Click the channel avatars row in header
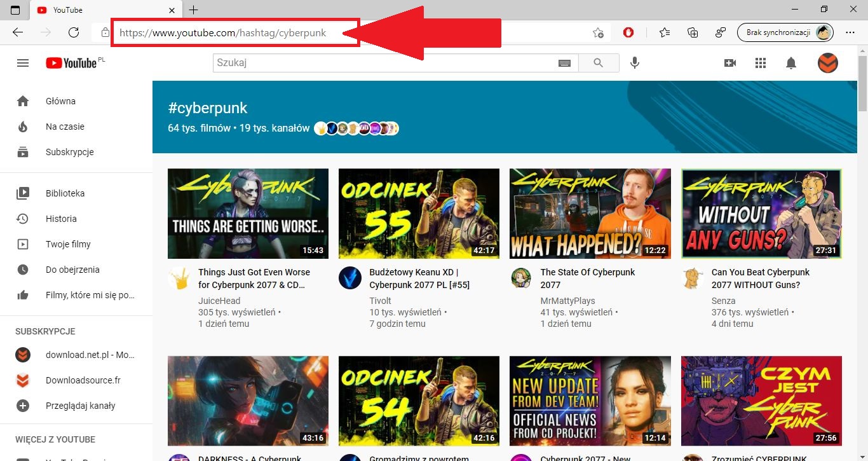Screen dimensions: 868x461 click(x=356, y=128)
